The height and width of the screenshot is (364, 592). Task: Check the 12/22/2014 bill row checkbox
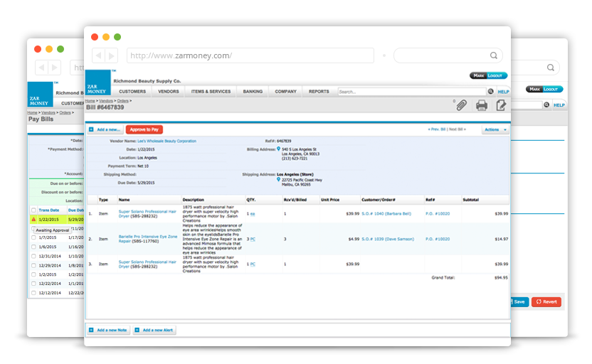(x=33, y=284)
